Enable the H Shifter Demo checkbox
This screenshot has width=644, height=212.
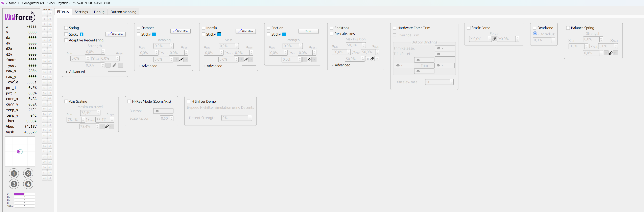tap(189, 101)
